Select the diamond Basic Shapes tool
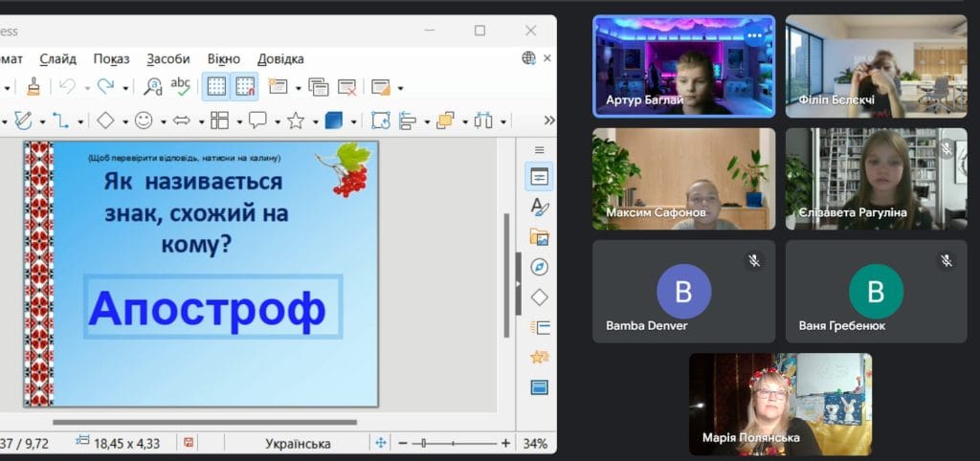The image size is (980, 461). tap(105, 120)
